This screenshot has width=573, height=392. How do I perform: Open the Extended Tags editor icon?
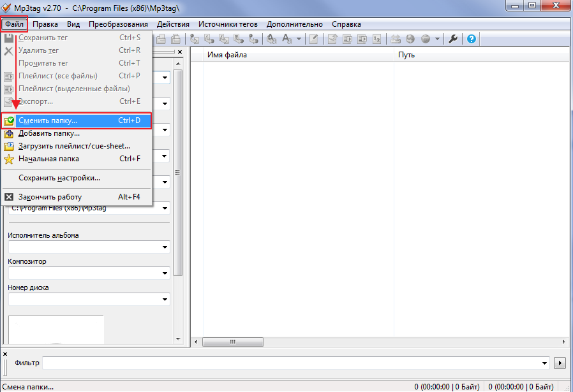click(x=313, y=39)
